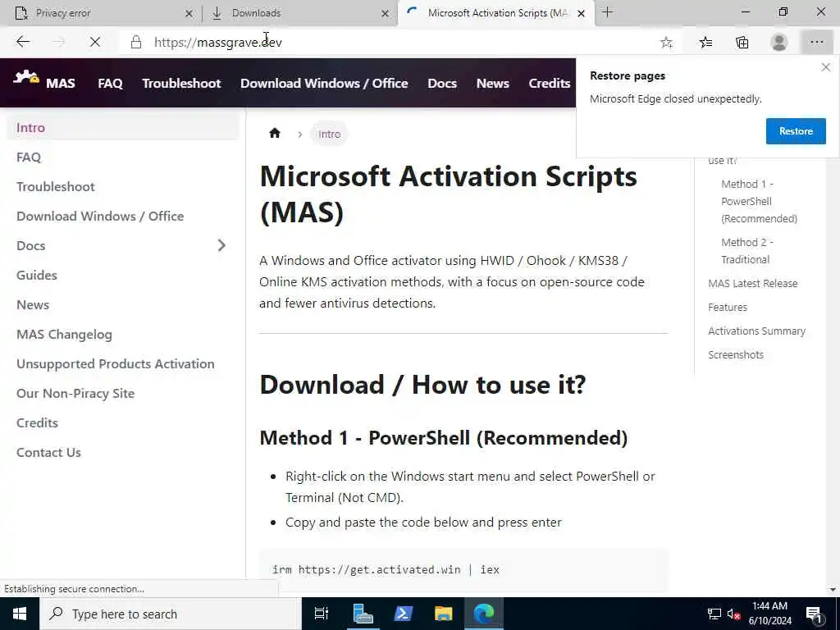The image size is (840, 630).
Task: Click the Edge taskbar icon
Action: tap(484, 614)
